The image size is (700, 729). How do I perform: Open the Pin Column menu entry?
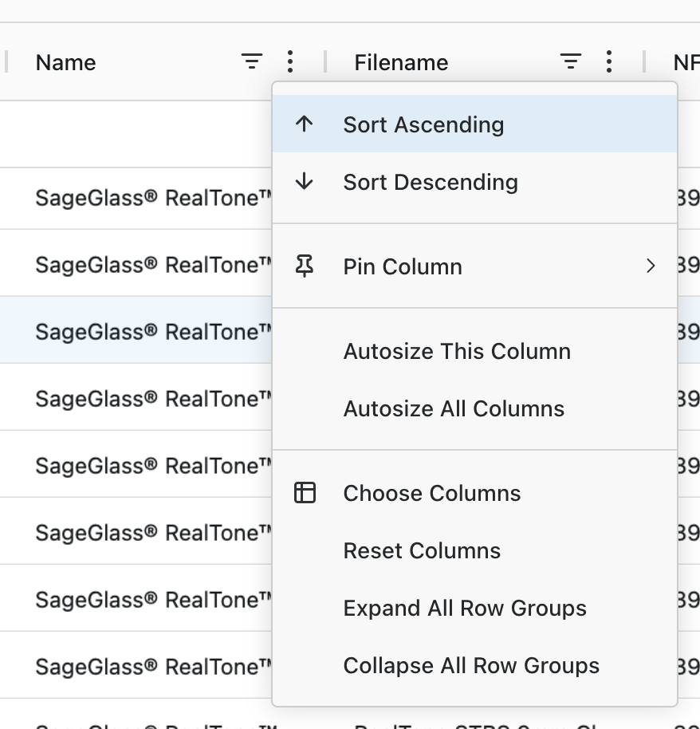(x=474, y=266)
